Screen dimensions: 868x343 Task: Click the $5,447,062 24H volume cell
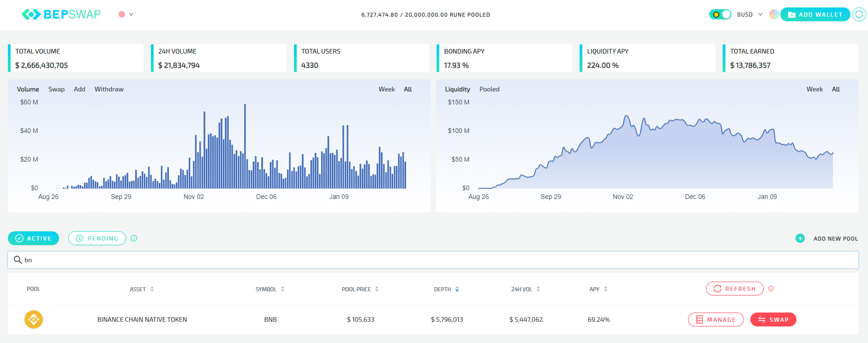pos(526,319)
